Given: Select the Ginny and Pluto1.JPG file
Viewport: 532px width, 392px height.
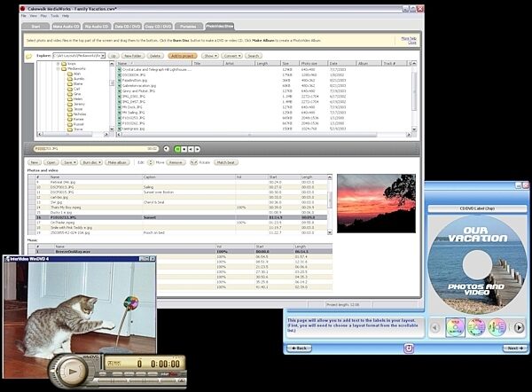Looking at the screenshot, I should click(136, 91).
